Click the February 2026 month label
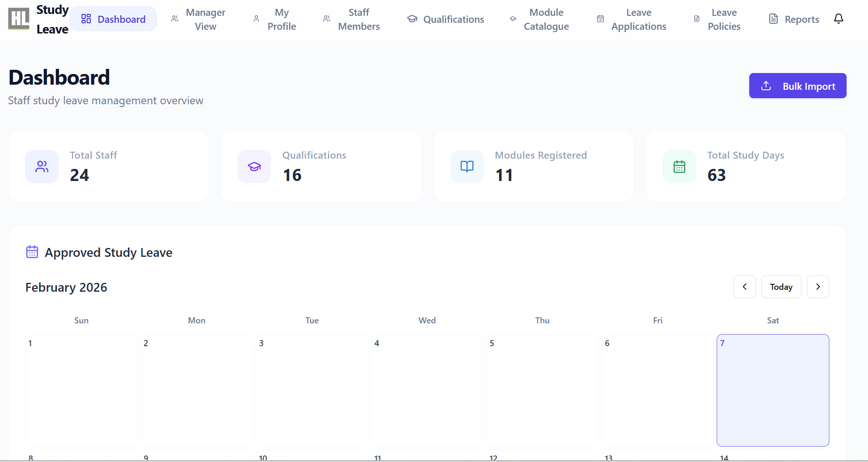The image size is (868, 462). coord(66,288)
